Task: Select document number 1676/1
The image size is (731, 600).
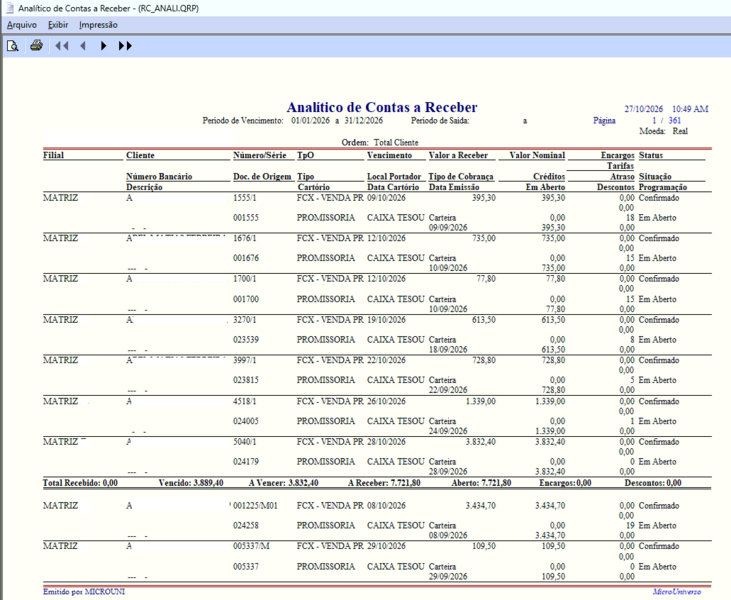Action: [245, 238]
